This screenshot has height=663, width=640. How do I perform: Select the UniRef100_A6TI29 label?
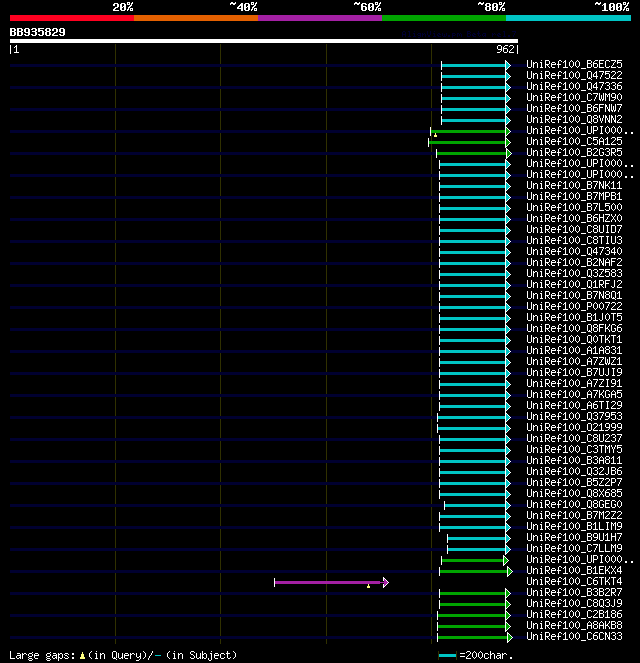574,405
